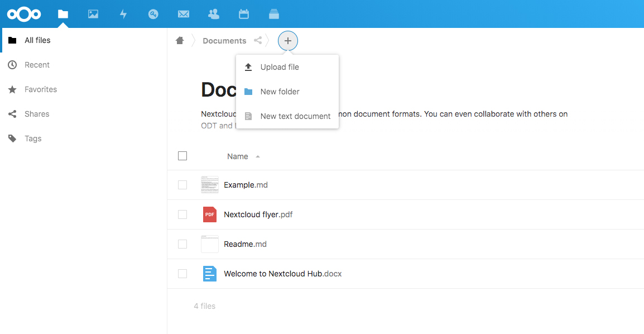
Task: Click the share icon beside Documents
Action: click(x=258, y=40)
